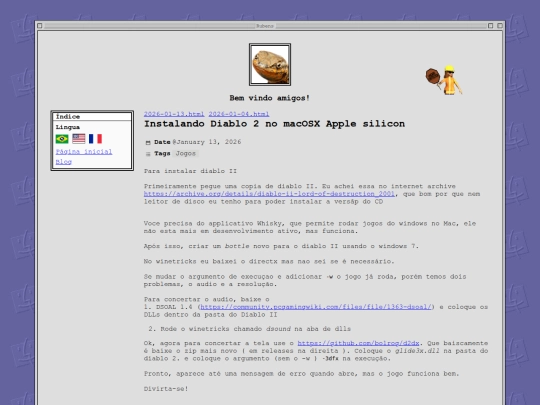Viewport: 540px width, 405px height.
Task: Click the window zoom box in title bar
Action: coord(490,26)
